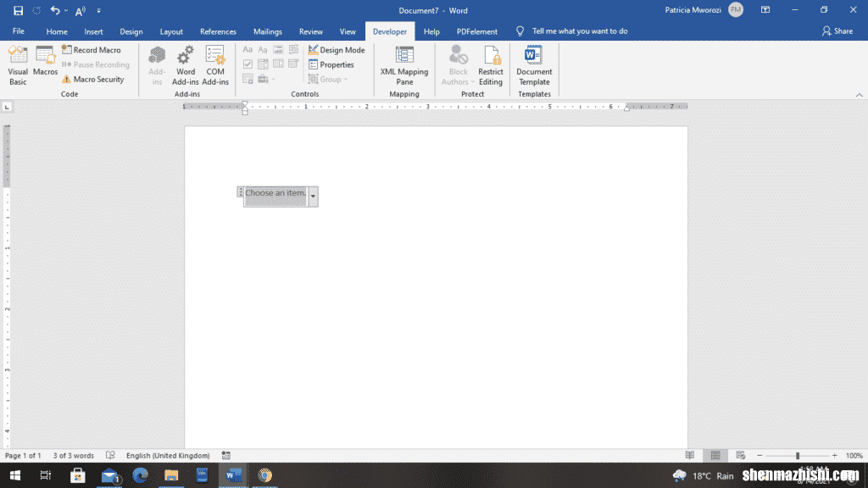The height and width of the screenshot is (488, 868).
Task: Open the Design tab
Action: tap(131, 31)
